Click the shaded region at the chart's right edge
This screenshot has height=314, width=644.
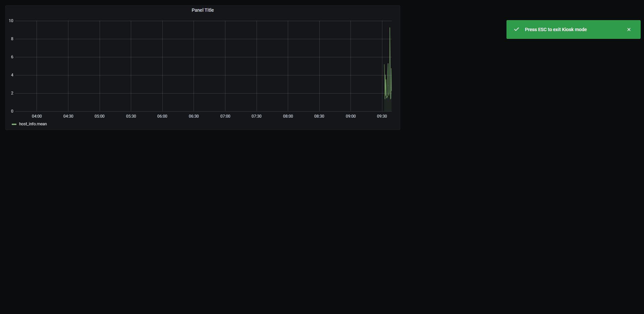point(388,106)
